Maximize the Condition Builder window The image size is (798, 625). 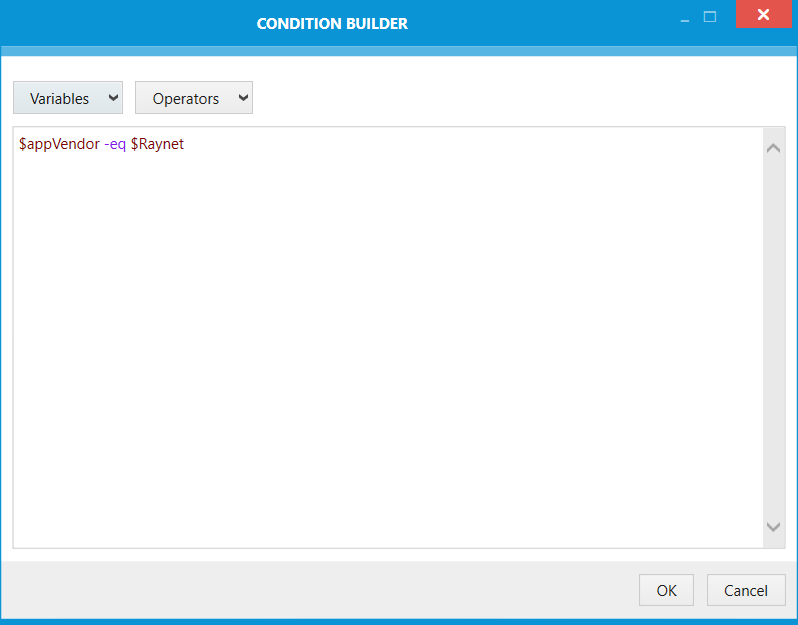tap(710, 17)
